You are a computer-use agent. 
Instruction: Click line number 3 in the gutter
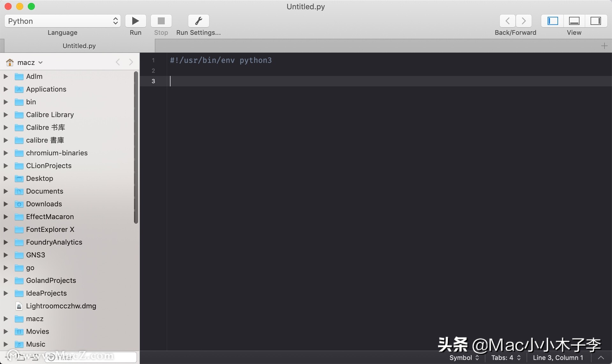click(153, 81)
